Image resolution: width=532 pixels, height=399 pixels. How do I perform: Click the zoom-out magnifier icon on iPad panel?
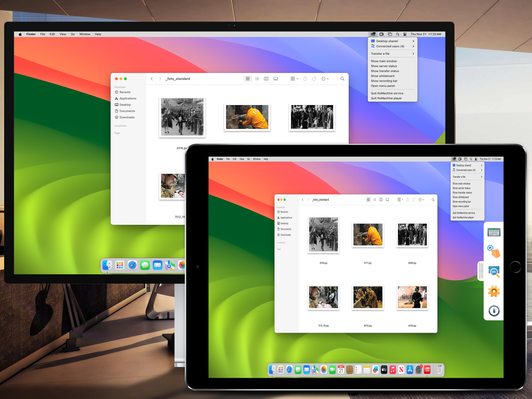pos(494,272)
